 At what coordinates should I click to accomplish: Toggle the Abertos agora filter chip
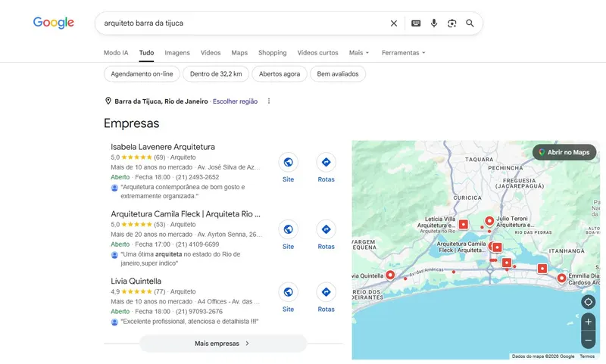[280, 73]
